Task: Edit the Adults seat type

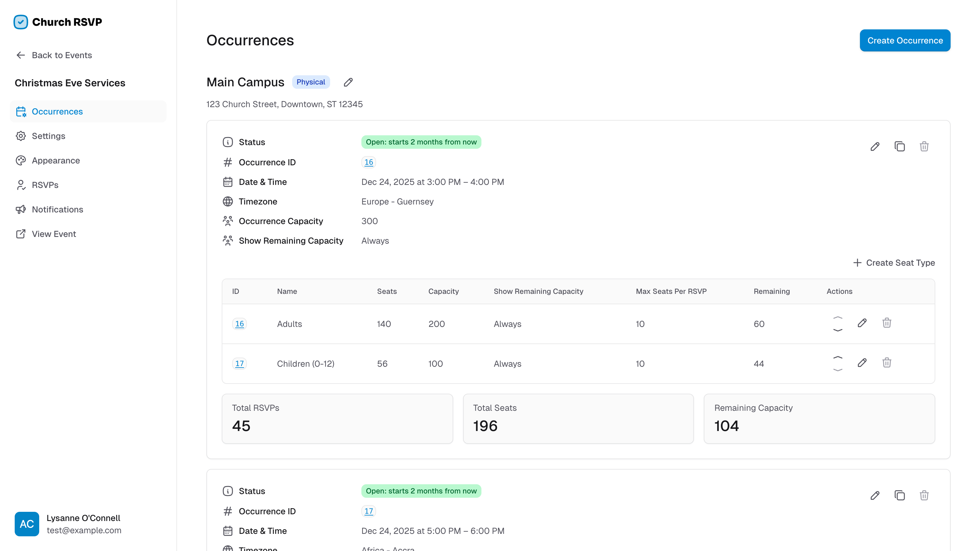Action: (x=862, y=323)
